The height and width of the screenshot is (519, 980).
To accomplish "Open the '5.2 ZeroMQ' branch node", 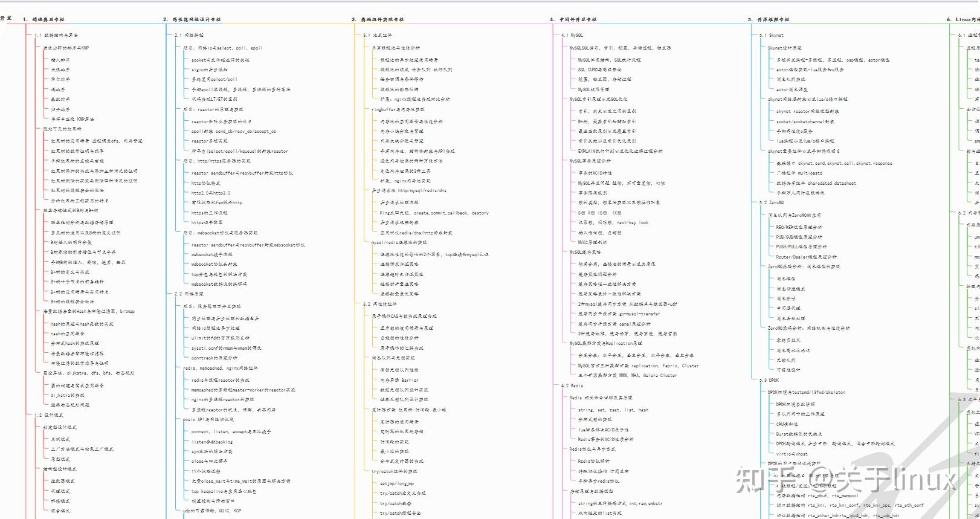I will (772, 202).
